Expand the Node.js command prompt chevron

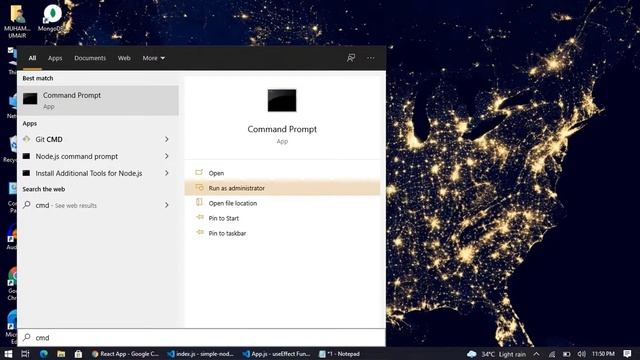click(167, 156)
